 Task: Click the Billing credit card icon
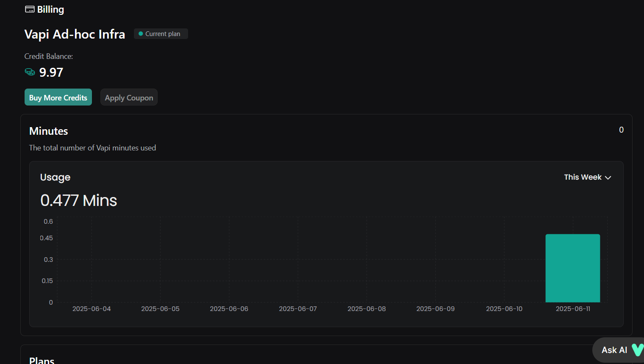(x=30, y=9)
